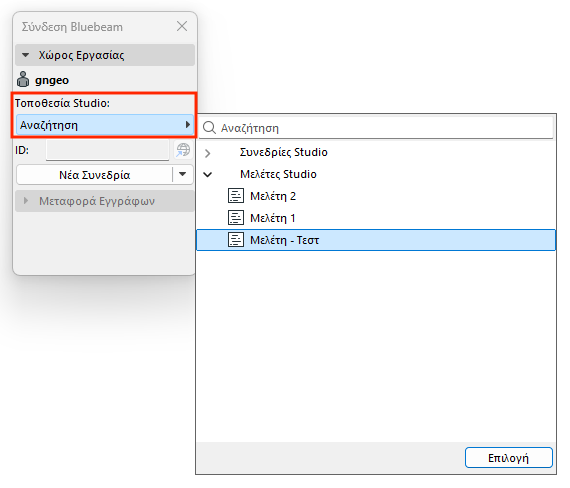Click into the Αναζήτηση search field

pyautogui.click(x=376, y=128)
